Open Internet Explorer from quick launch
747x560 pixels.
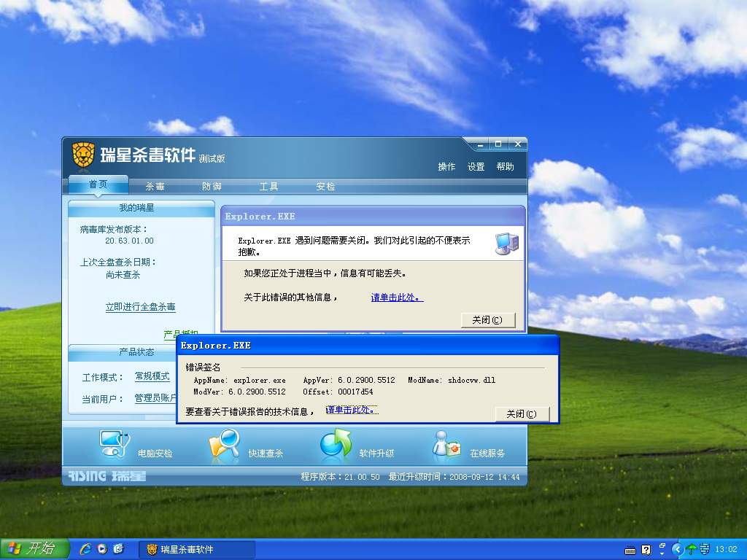tap(86, 549)
